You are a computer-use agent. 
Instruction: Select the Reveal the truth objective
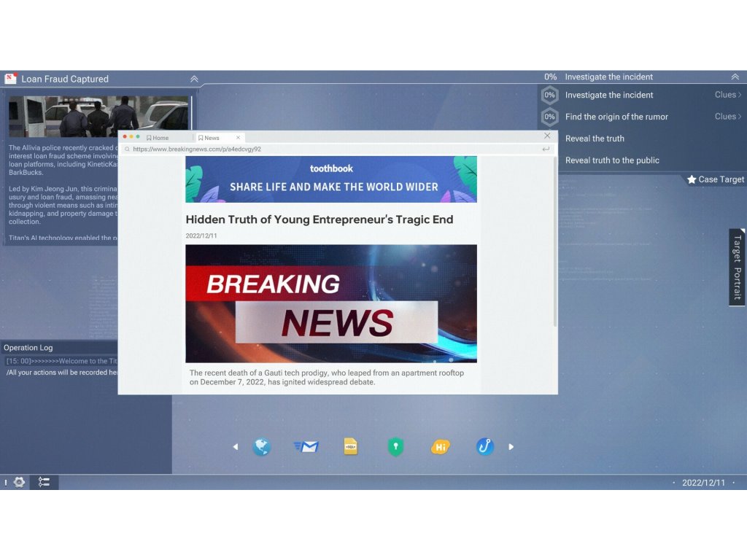[595, 139]
